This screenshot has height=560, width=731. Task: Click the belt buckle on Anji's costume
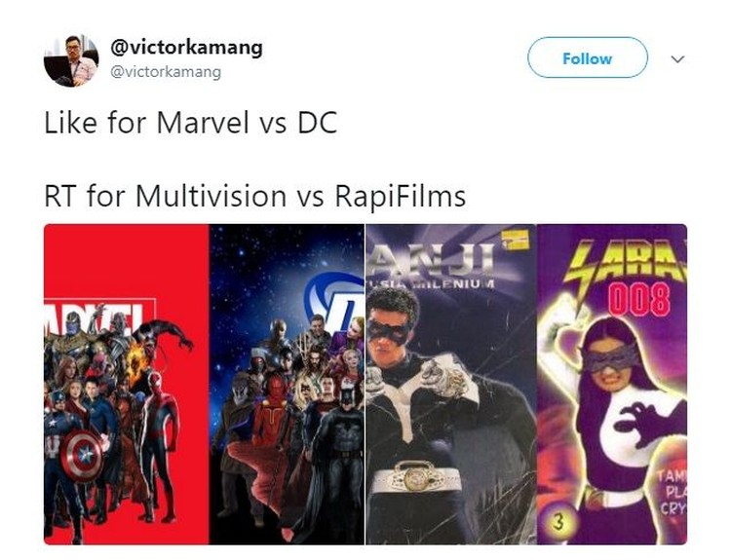415,475
